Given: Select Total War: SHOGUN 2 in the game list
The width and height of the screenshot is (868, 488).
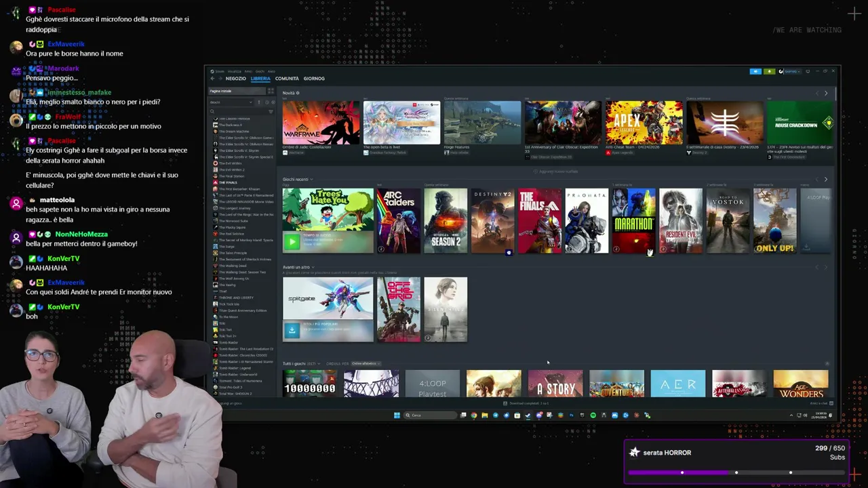Looking at the screenshot, I should pos(235,394).
